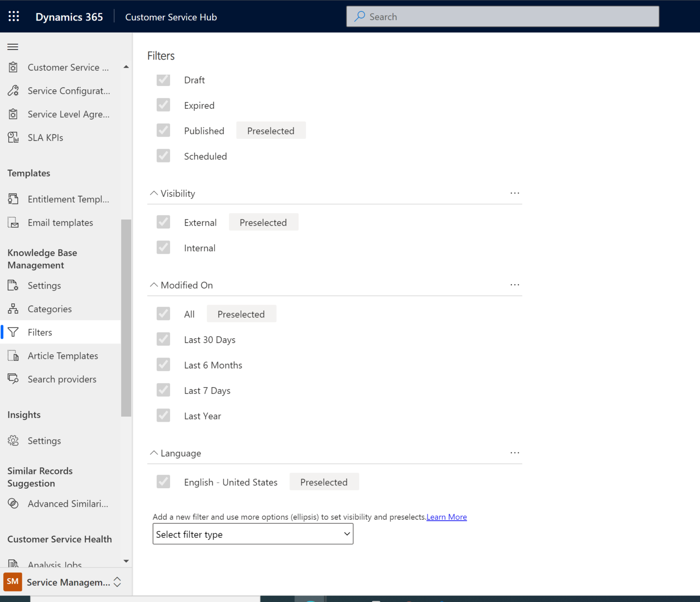
Task: Open the Language section ellipsis options
Action: point(515,453)
